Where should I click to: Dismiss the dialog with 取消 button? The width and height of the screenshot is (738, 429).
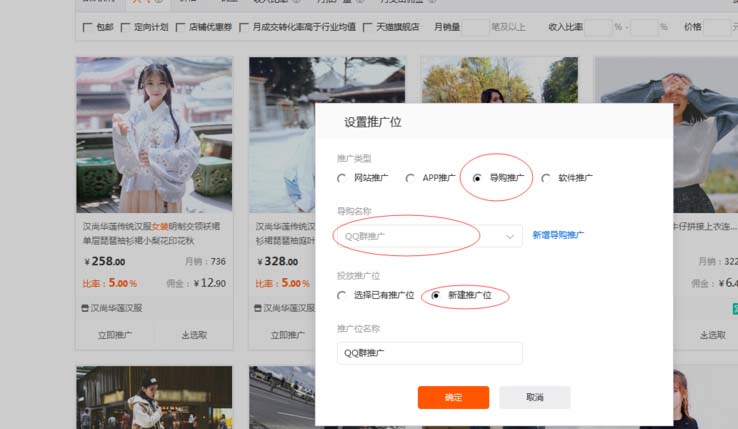(535, 397)
